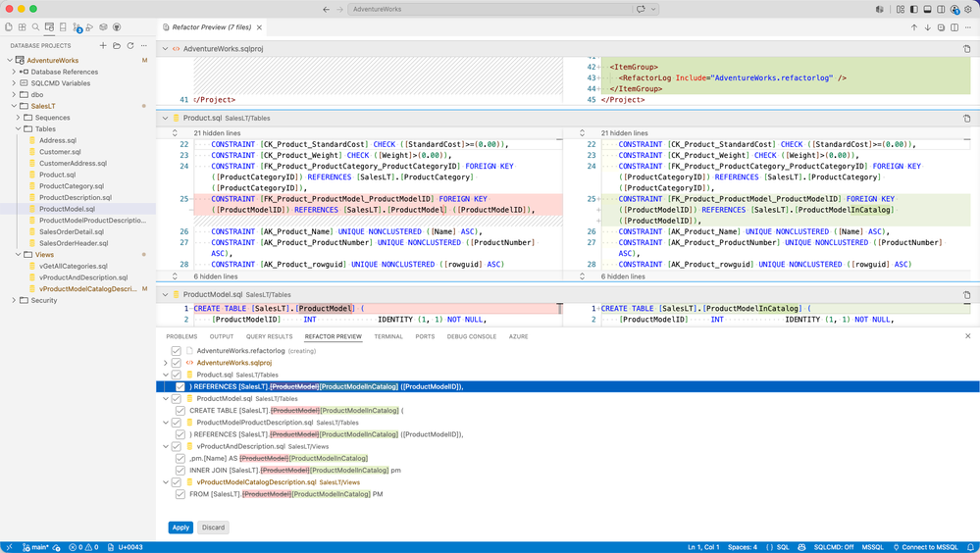Open the Manage settings gear

pos(968,10)
